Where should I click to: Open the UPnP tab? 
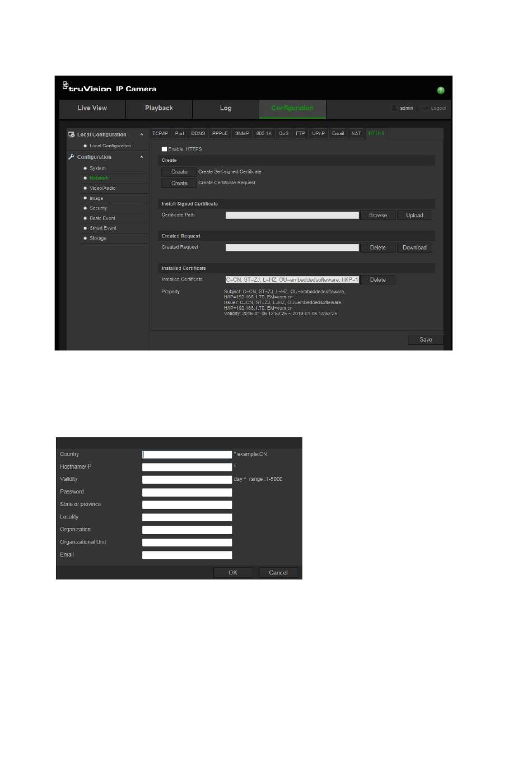[319, 133]
